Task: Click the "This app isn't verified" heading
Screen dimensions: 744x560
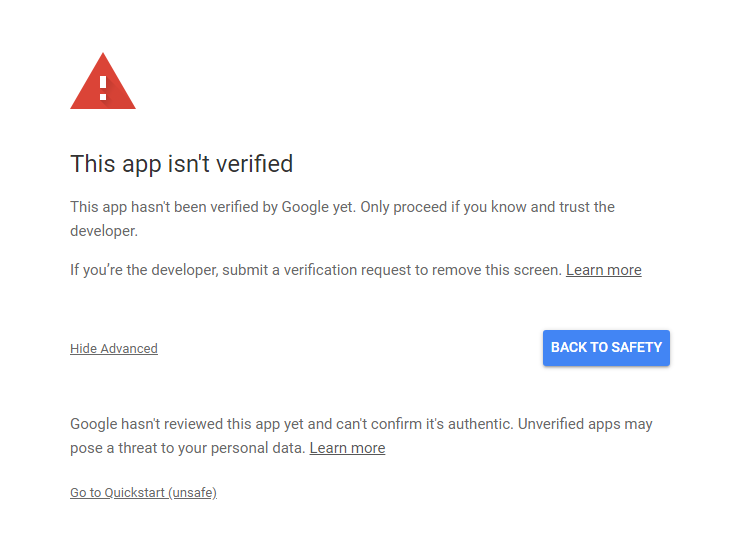Action: [x=181, y=164]
